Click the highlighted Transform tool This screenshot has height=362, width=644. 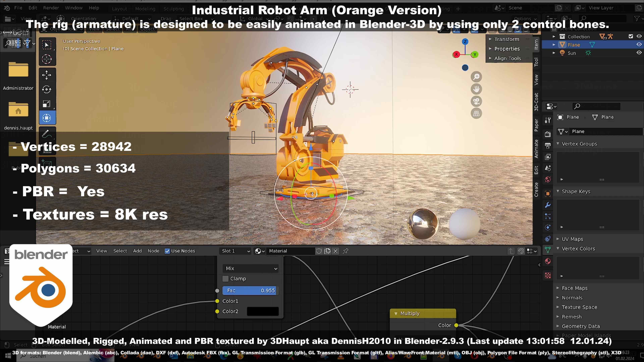click(47, 118)
